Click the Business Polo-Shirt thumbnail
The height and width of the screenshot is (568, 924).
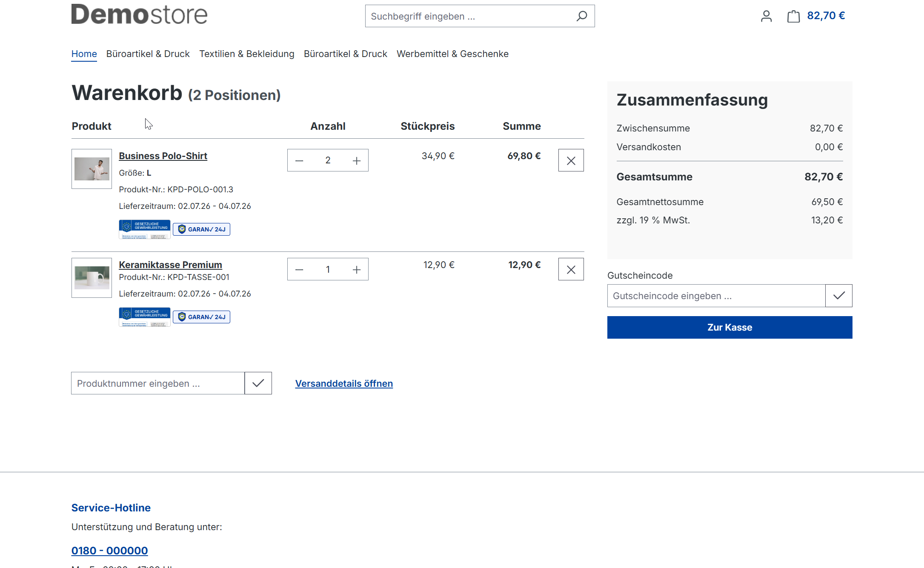tap(92, 169)
